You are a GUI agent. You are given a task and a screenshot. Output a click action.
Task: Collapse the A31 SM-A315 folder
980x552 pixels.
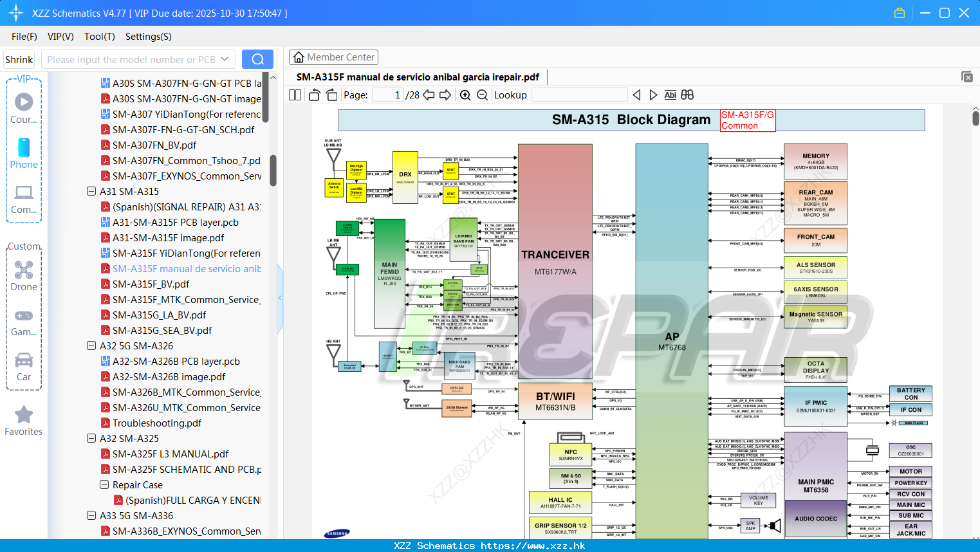[91, 191]
